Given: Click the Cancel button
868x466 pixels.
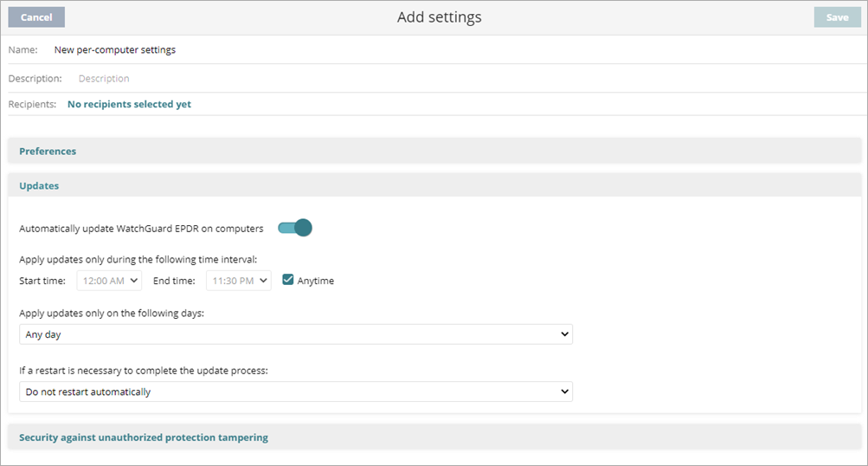Looking at the screenshot, I should point(36,17).
